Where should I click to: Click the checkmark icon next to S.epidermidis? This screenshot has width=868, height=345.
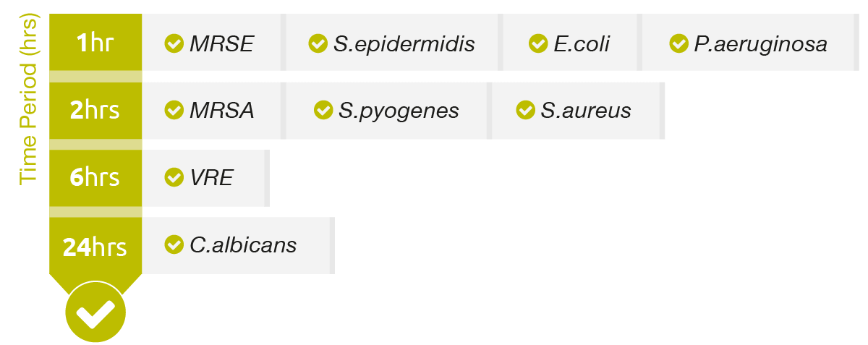(x=318, y=43)
